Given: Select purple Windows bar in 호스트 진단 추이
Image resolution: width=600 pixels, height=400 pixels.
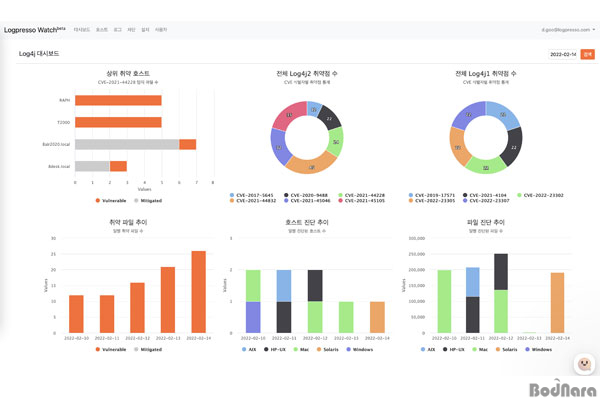Looking at the screenshot, I should [253, 317].
